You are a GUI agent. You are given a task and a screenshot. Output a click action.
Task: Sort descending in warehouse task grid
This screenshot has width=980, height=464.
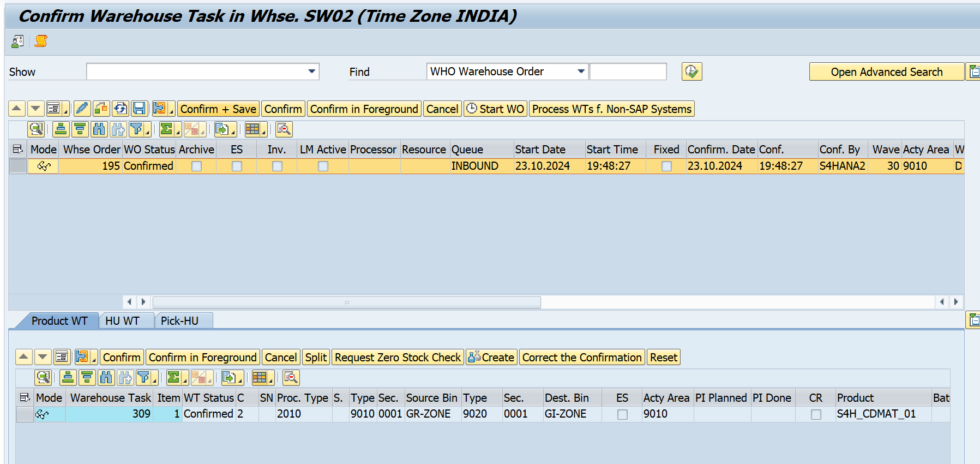(x=87, y=378)
